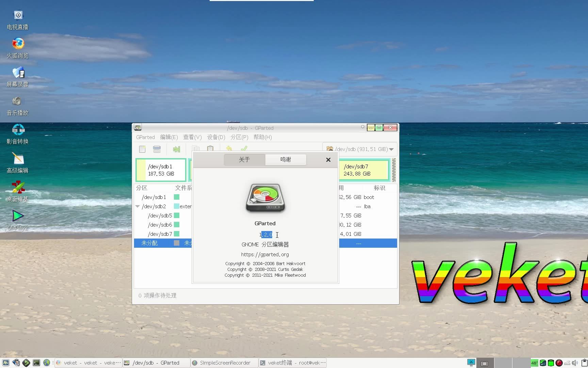Switch to veket browser taskbar window
Viewport: 588px width, 368px height.
88,363
